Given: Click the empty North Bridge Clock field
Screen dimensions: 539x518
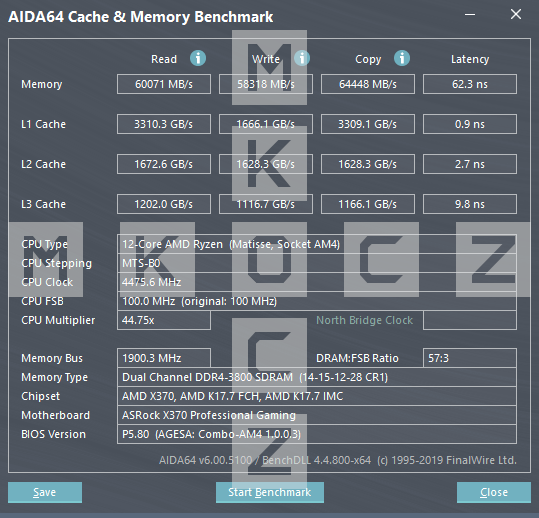Looking at the screenshot, I should coord(470,320).
